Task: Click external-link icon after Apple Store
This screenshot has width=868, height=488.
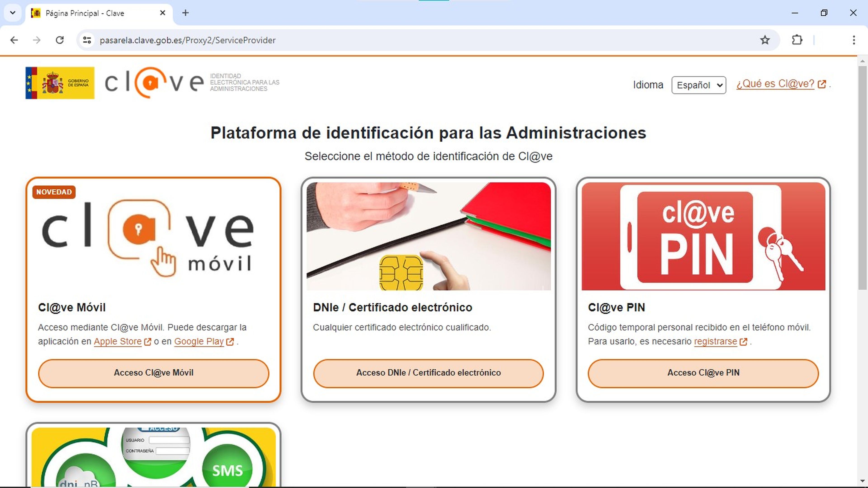Action: (148, 342)
